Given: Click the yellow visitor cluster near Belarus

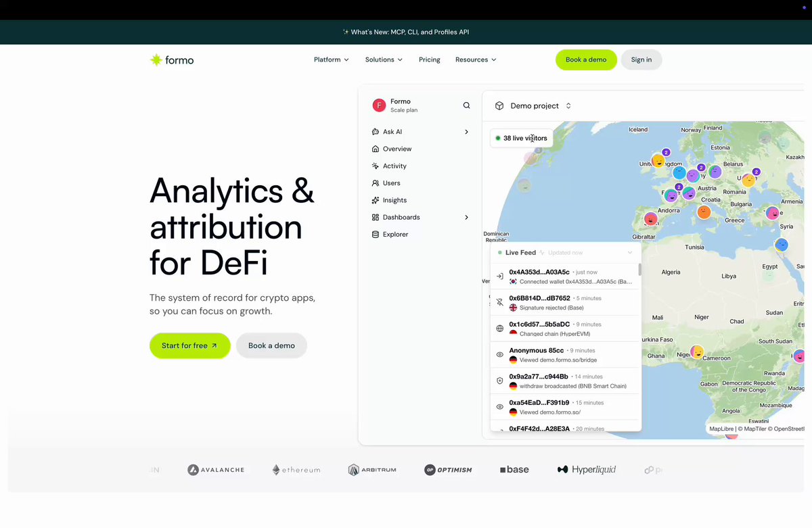Looking at the screenshot, I should click(x=748, y=180).
